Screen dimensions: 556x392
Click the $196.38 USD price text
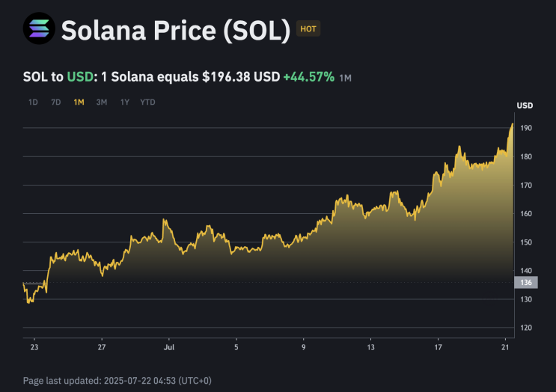pyautogui.click(x=241, y=76)
